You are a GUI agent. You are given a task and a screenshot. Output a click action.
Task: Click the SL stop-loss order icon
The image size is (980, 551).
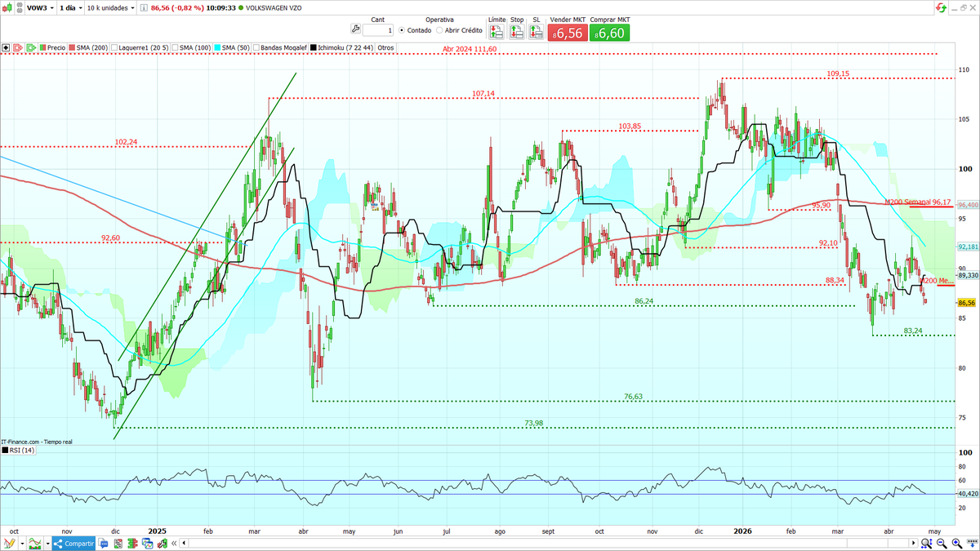pyautogui.click(x=537, y=32)
